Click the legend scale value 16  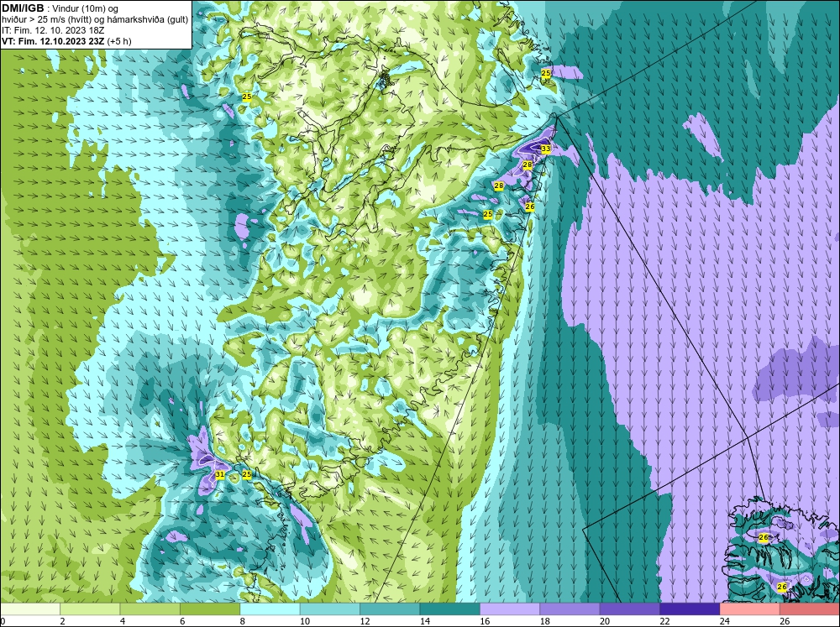(485, 621)
